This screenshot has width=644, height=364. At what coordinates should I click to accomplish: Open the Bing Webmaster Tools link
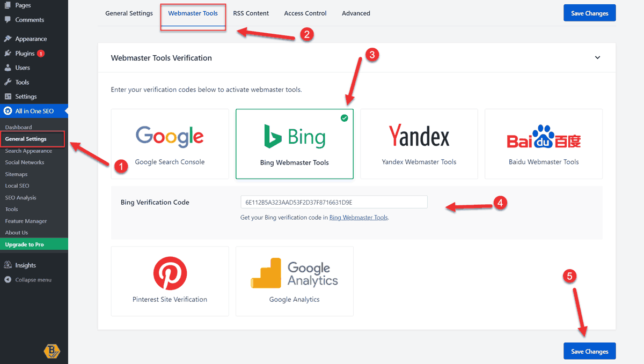(x=358, y=218)
